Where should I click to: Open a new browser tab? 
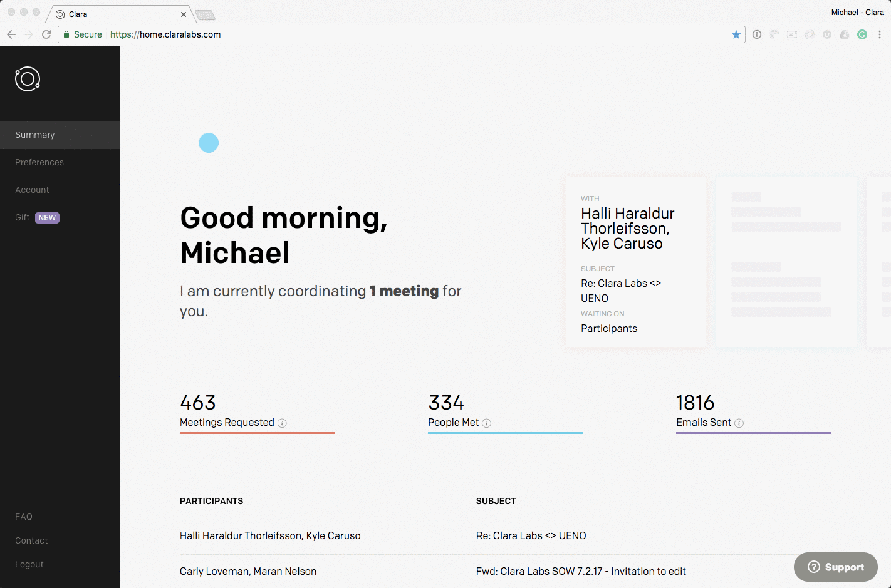point(205,15)
